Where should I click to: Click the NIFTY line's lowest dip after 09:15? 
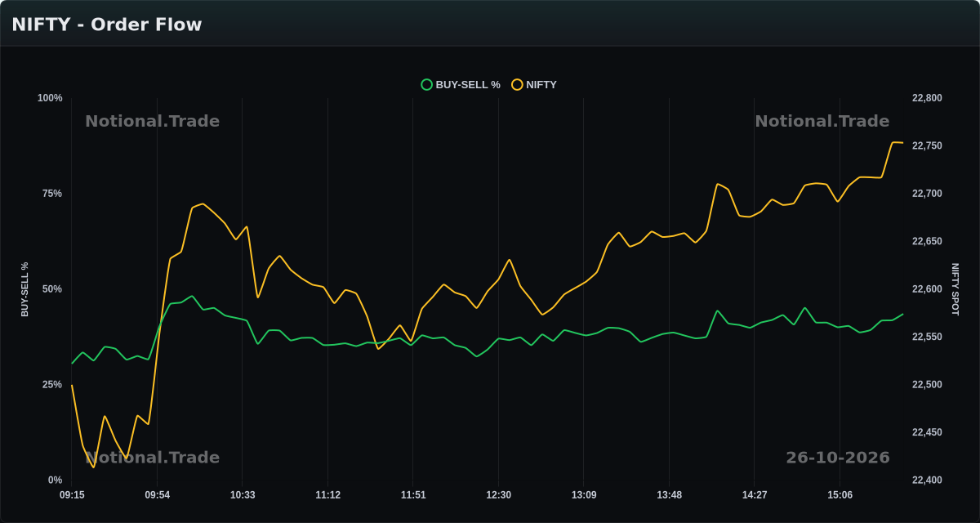[x=93, y=467]
